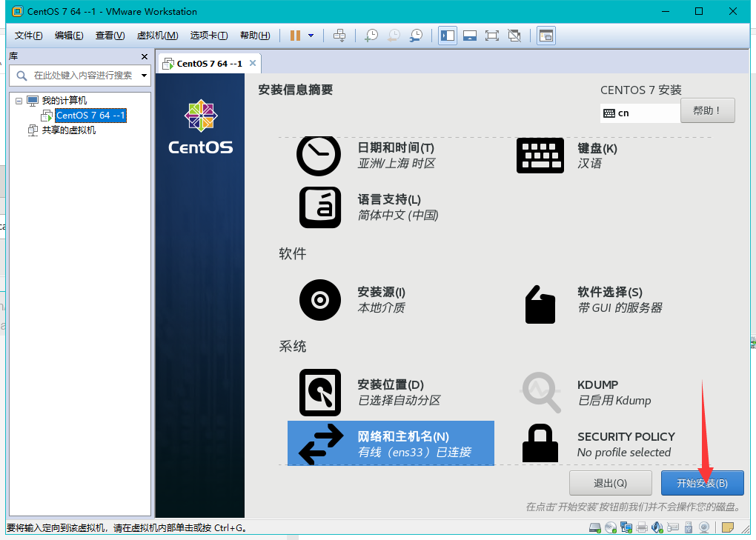Click the printer status bar icon
The image size is (756, 540).
(x=642, y=528)
